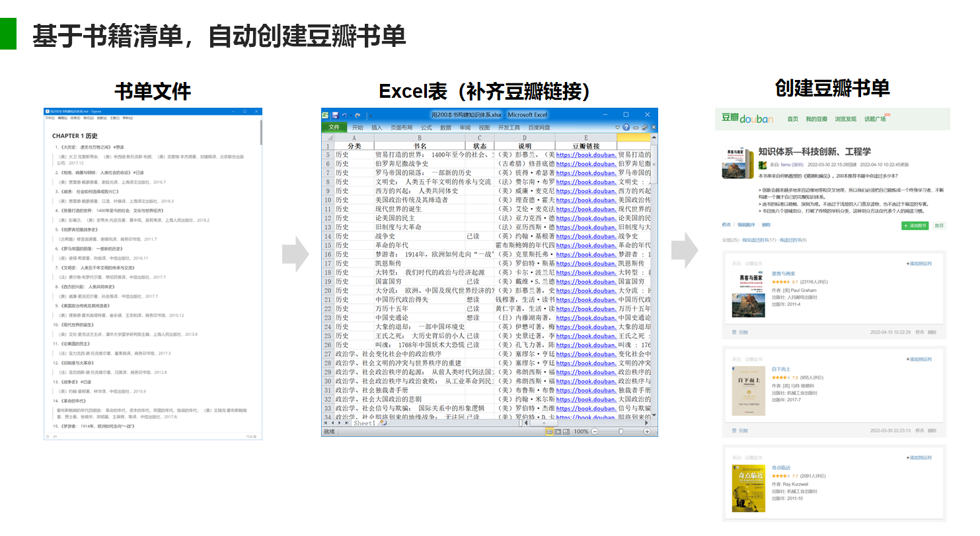Viewport: 980px width, 536px height.
Task: Open 浏览发现 in douban navigation
Action: click(845, 119)
